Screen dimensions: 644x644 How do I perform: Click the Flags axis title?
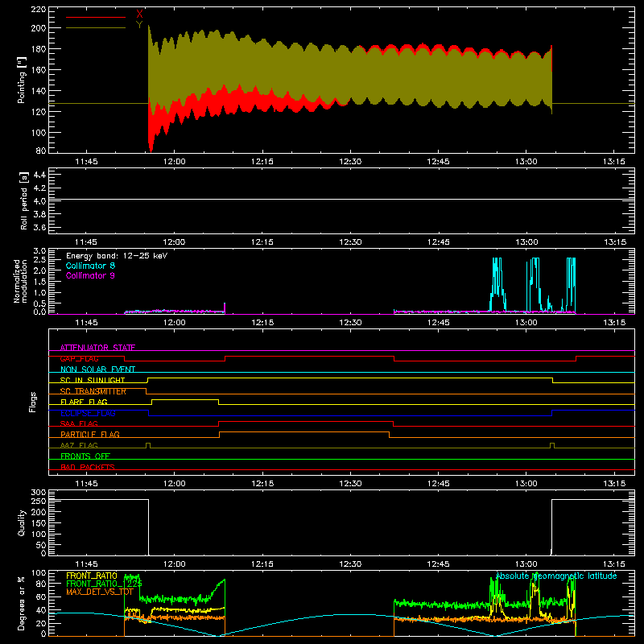click(x=32, y=402)
